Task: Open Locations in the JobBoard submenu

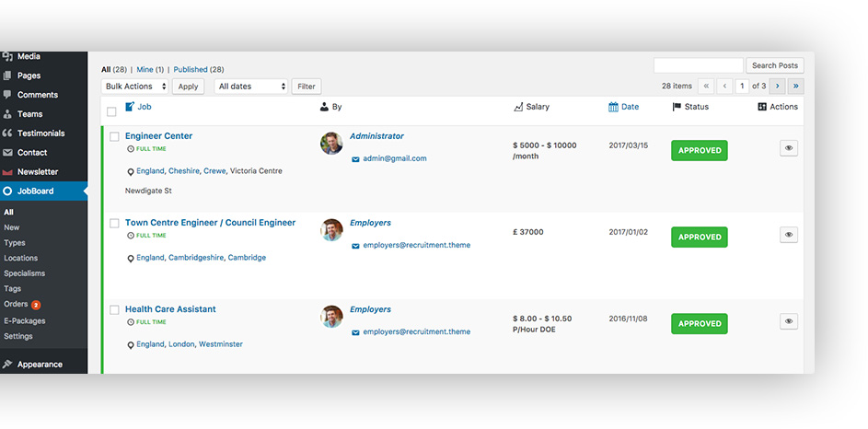Action: [x=21, y=259]
